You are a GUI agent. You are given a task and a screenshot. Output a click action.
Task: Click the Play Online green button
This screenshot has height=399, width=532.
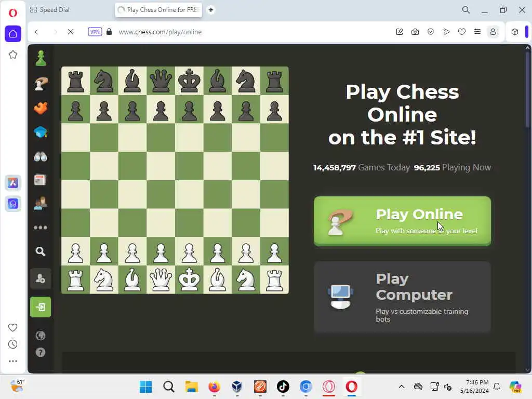pos(402,221)
